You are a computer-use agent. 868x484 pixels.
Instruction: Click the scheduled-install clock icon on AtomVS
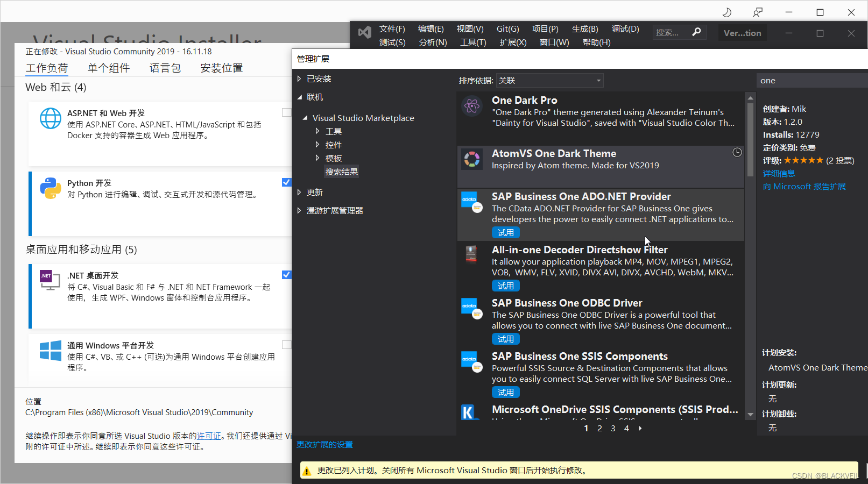(x=737, y=152)
